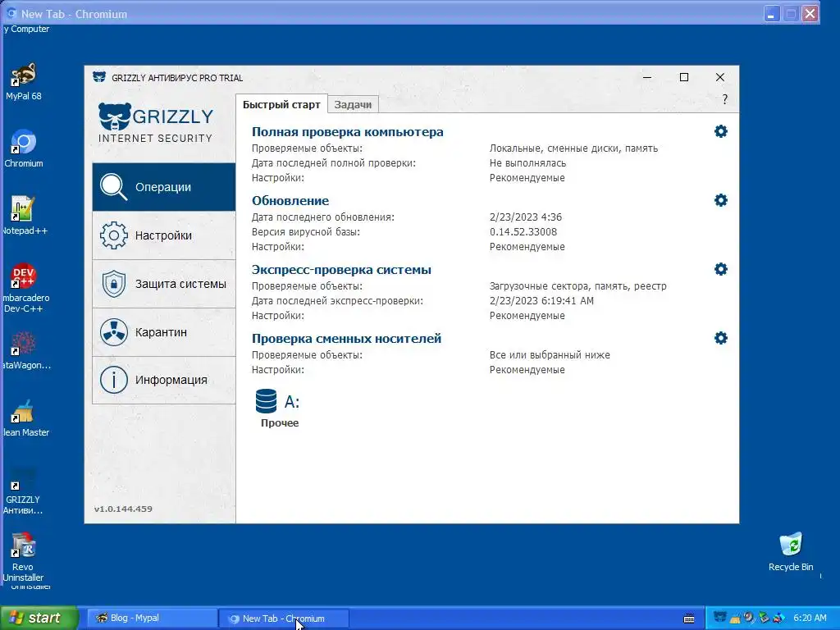Maximize the Grizzly antivirus window
This screenshot has height=630, width=840.
tap(684, 77)
